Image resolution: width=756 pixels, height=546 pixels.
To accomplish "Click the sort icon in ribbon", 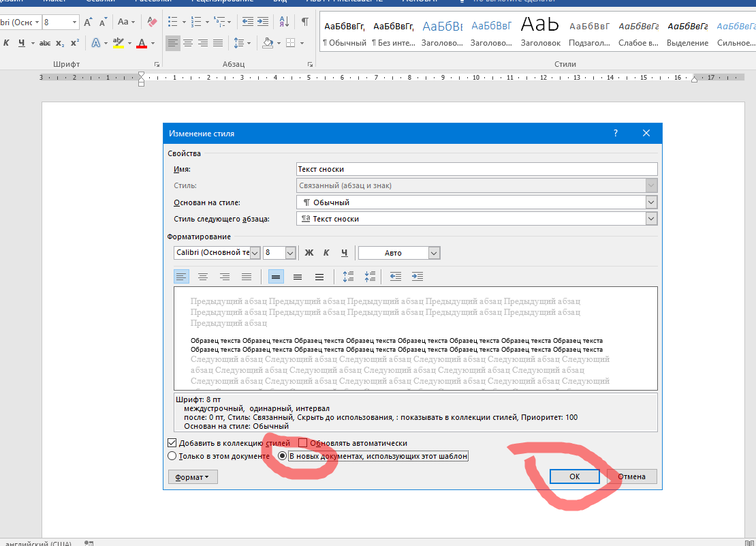I will (285, 22).
